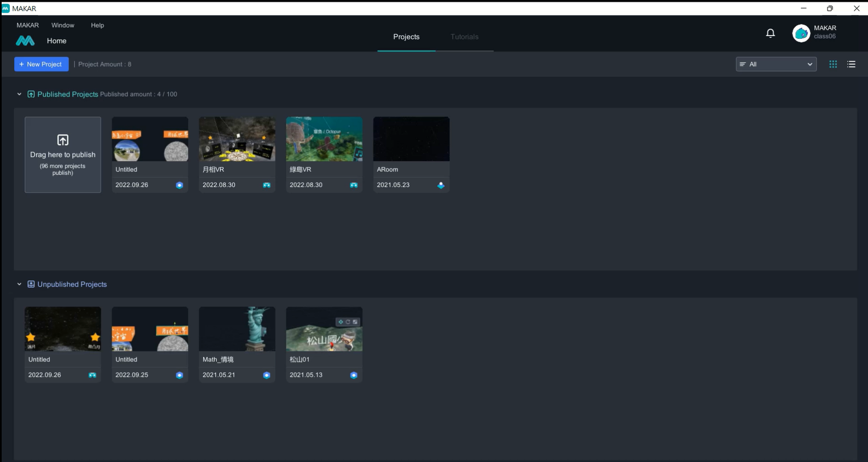Open the 松山01 project thumbnail
Screen dimensions: 868x462
[x=324, y=329]
